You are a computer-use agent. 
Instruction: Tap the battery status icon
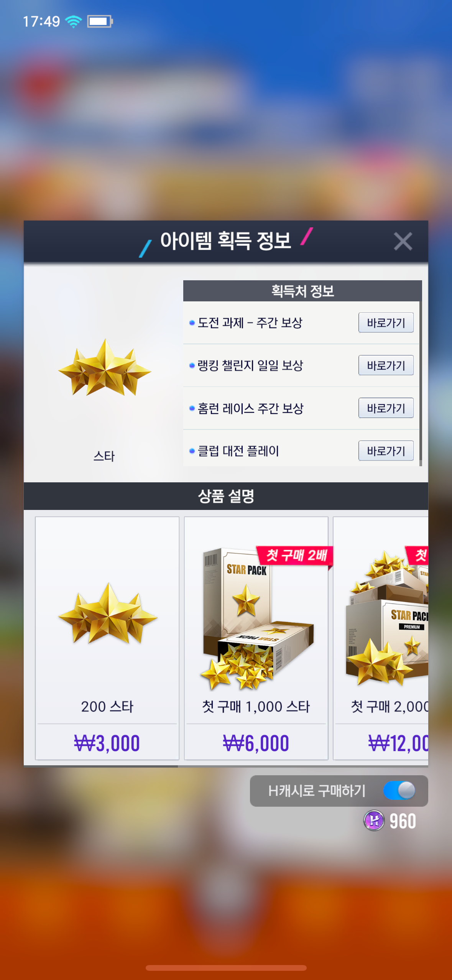click(x=100, y=21)
